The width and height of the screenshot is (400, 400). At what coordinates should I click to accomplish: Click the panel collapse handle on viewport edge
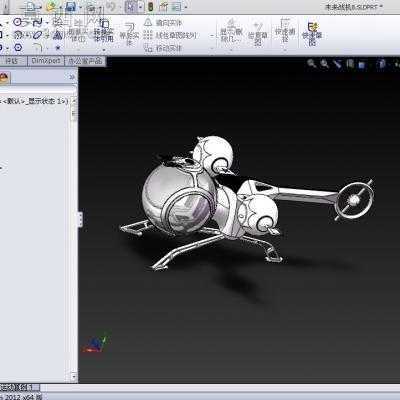coord(80,220)
